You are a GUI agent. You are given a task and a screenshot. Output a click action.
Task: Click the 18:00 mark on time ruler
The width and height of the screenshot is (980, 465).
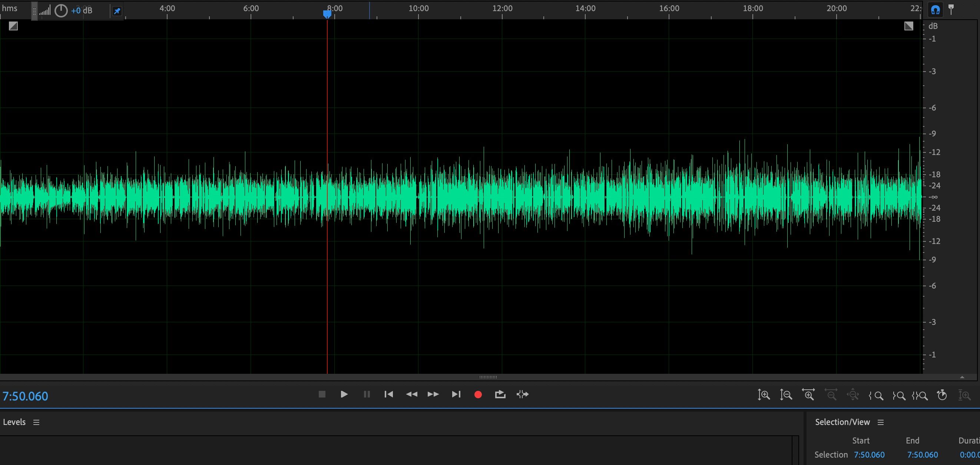point(753,9)
